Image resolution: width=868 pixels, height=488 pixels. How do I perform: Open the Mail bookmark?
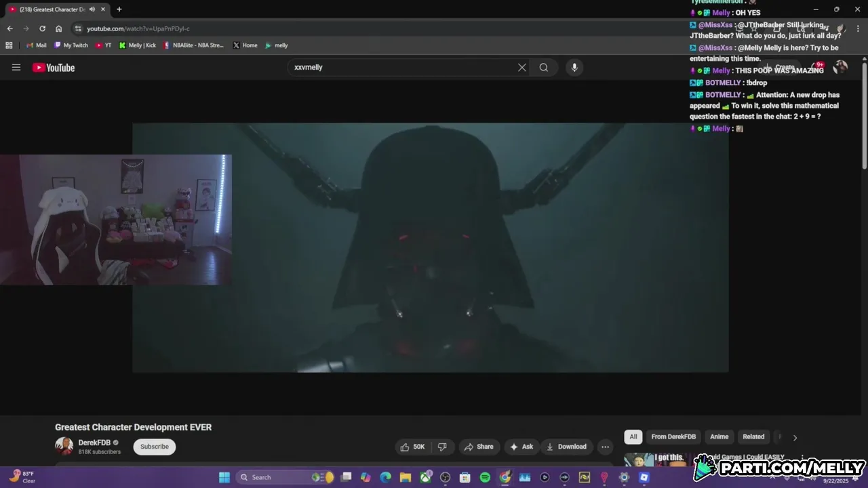(x=37, y=45)
